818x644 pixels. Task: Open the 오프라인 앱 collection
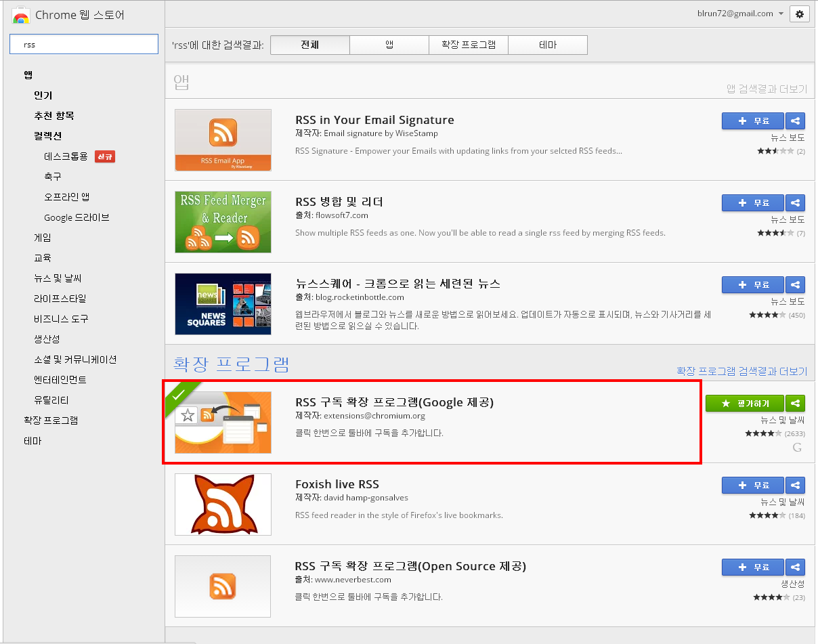(x=67, y=197)
